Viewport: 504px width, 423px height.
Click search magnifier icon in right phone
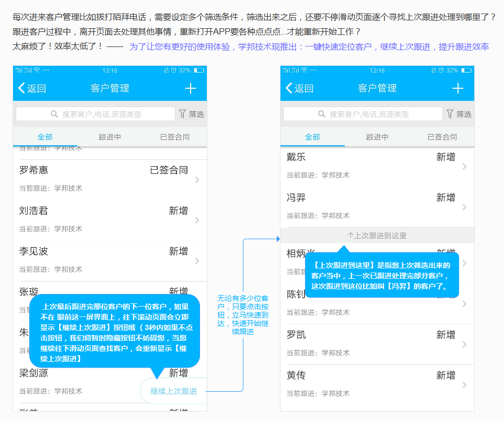[322, 114]
